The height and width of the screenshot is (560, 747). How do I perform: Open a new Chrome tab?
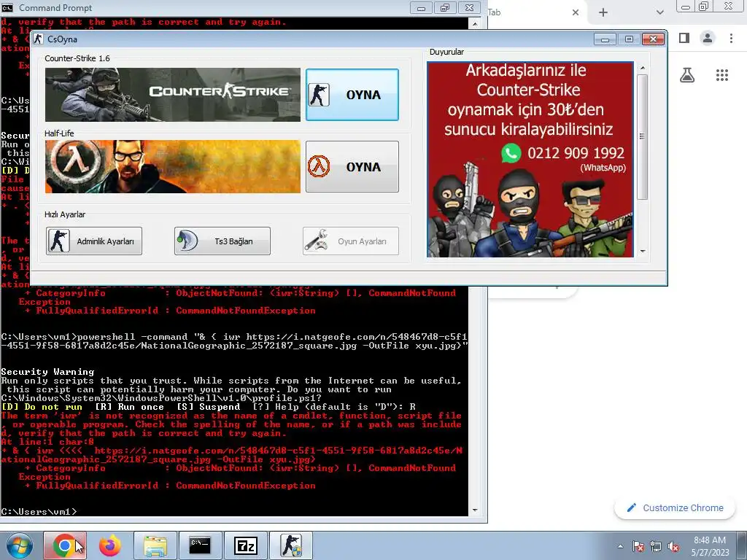point(603,12)
